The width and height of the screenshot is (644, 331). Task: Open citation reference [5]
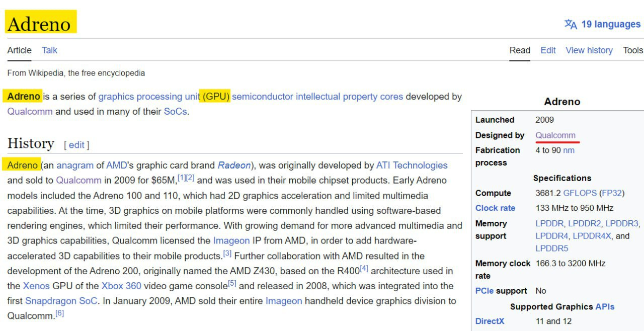point(232,283)
